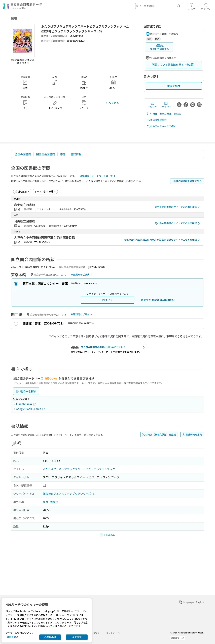Viewport: 215px width, 644px height.
Task: Share via the Facebook icon
Action: [186, 105]
